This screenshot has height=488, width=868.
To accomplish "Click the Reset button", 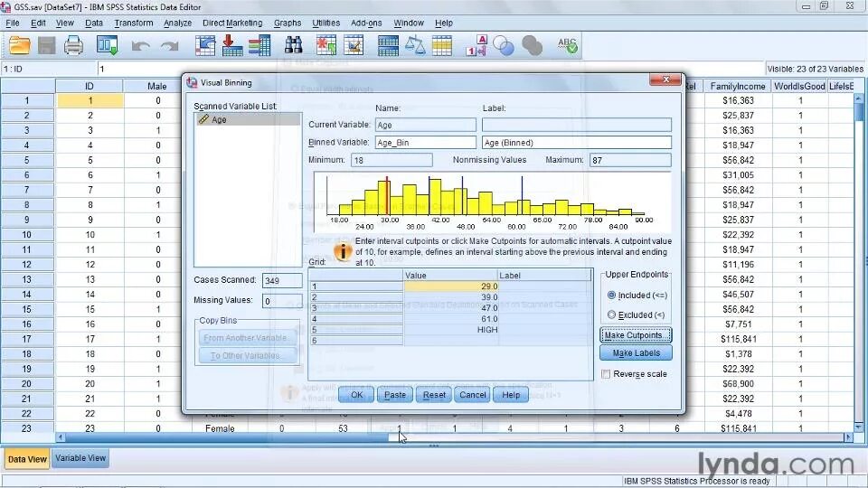I will (433, 395).
